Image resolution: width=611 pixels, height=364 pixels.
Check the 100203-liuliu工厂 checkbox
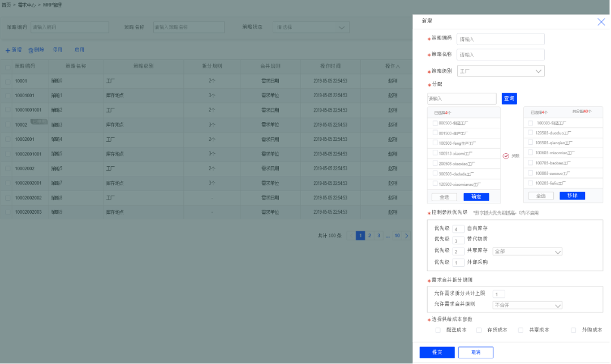pos(530,183)
